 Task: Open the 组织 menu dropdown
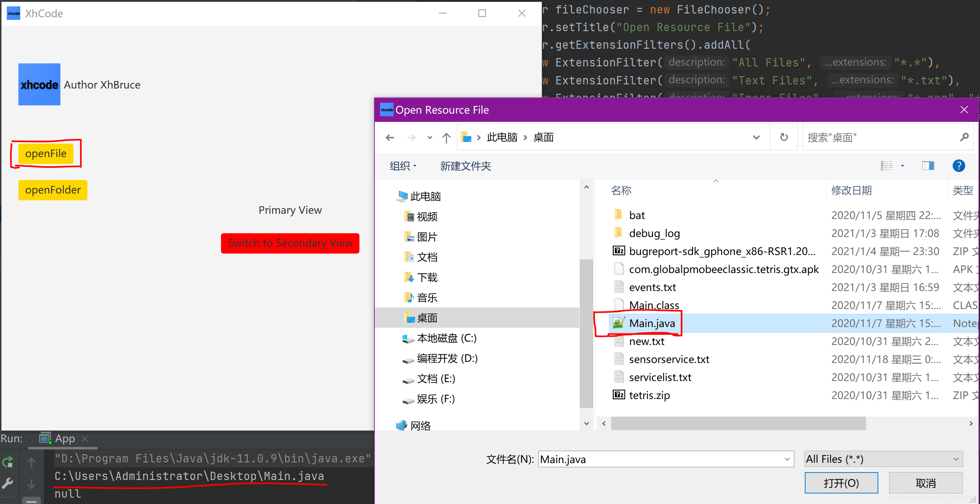pyautogui.click(x=403, y=166)
